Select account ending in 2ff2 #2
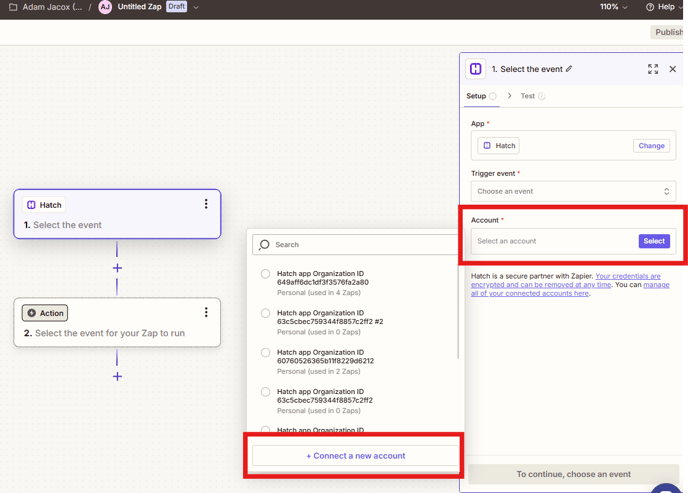 point(266,313)
